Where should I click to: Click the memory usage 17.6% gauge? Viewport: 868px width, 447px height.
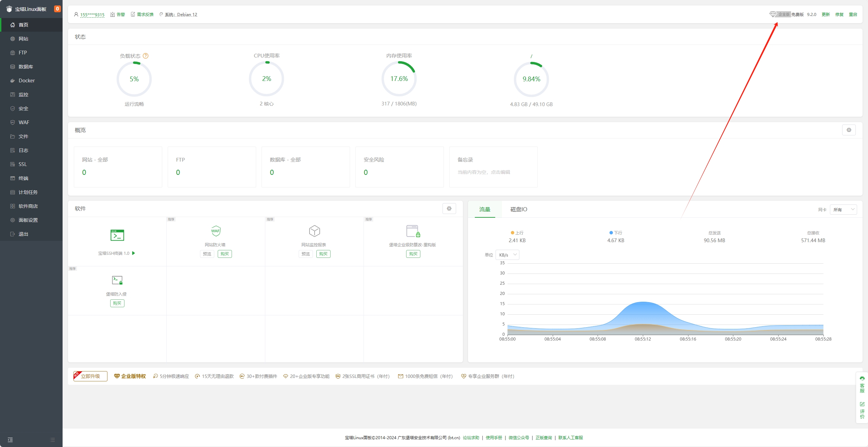(399, 79)
